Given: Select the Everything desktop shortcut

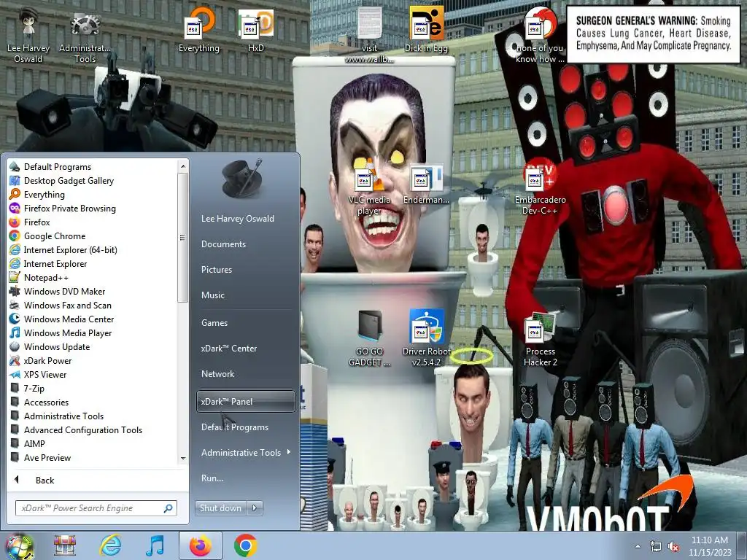Looking at the screenshot, I should 199,29.
